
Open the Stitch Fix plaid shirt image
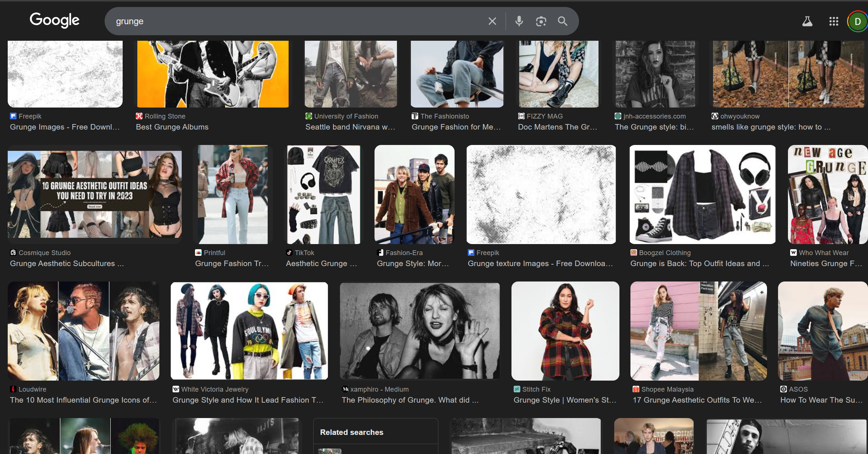pyautogui.click(x=565, y=331)
